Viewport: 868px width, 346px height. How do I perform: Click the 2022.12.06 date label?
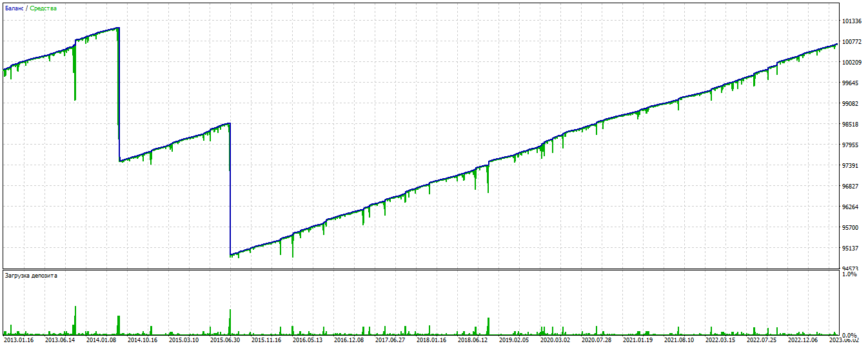[803, 340]
